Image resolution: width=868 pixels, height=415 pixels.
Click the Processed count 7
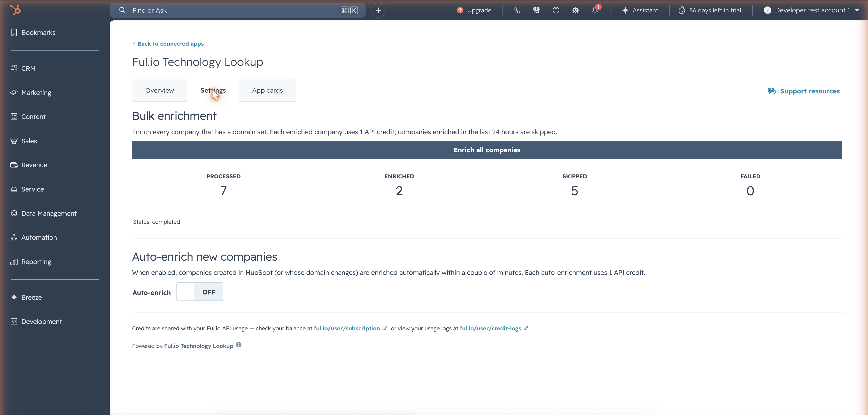click(223, 191)
